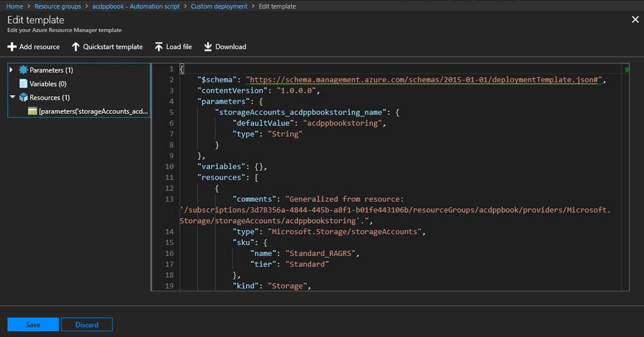Click the Download arrow icon

(208, 47)
